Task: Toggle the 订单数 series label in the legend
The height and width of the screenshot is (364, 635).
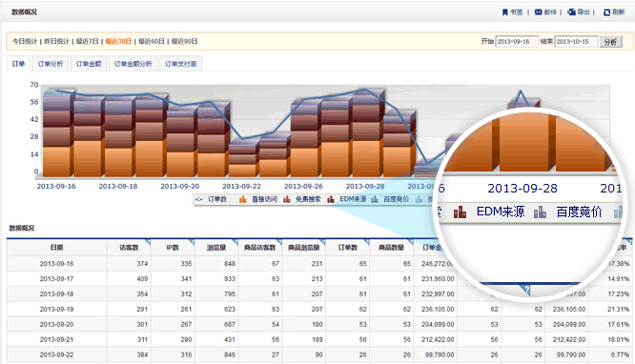Action: point(217,199)
